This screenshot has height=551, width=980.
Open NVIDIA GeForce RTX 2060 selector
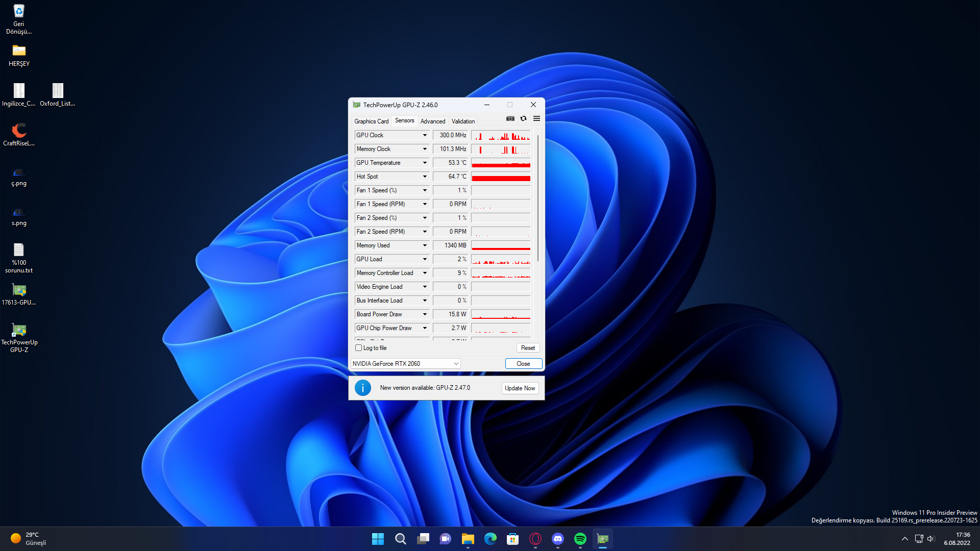pos(406,364)
